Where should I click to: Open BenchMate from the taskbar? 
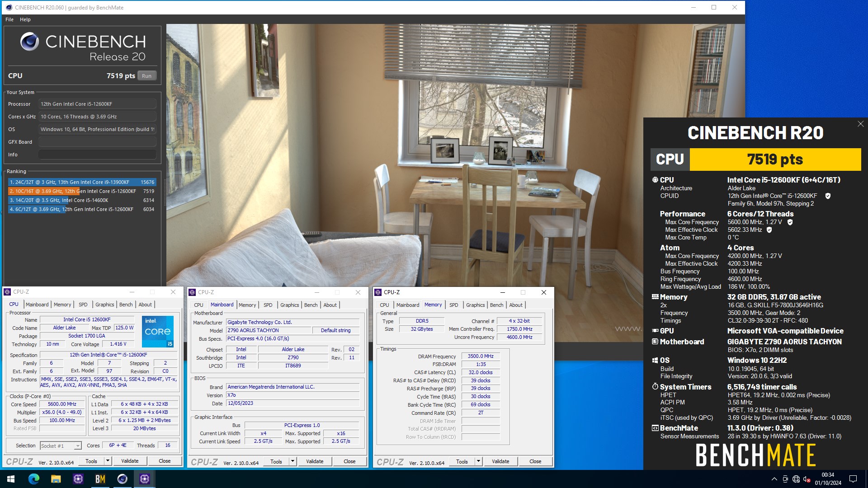click(x=100, y=479)
